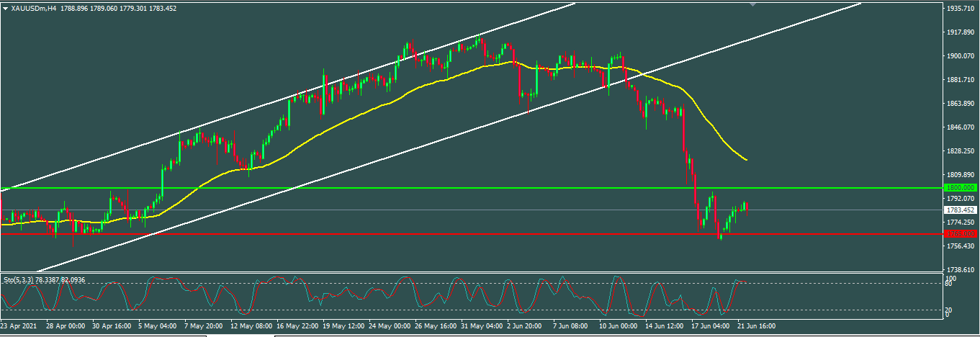Click the red 1765.000 price label
This screenshot has width=980, height=337.
(x=961, y=234)
